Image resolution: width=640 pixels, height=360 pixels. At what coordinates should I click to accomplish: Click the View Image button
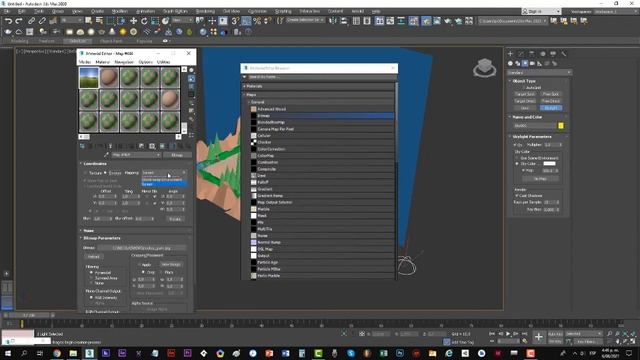click(171, 264)
